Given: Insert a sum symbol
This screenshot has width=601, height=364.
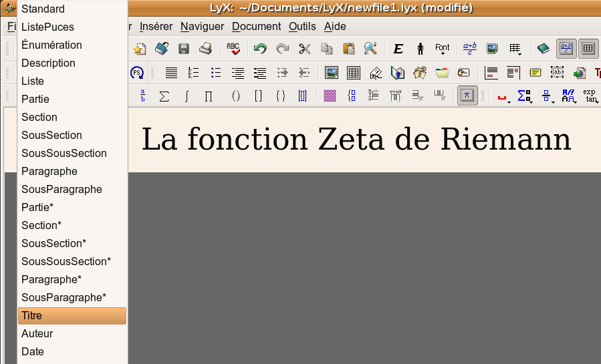Looking at the screenshot, I should [164, 96].
